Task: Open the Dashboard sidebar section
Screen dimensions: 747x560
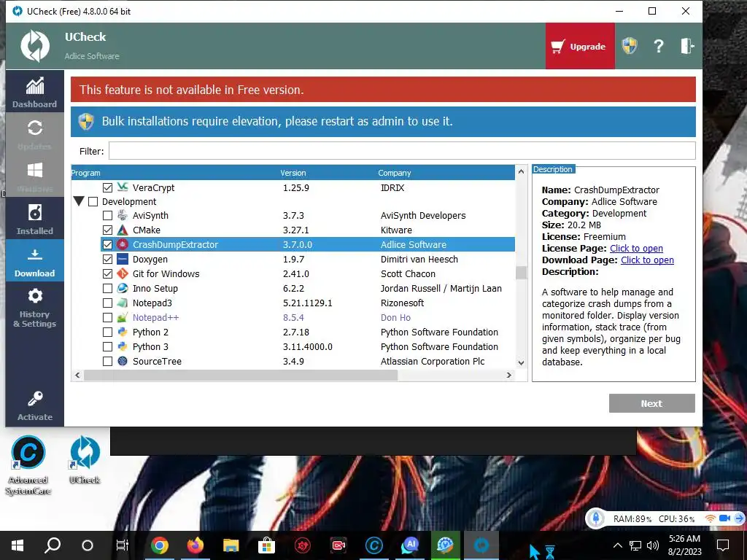Action: [x=35, y=92]
